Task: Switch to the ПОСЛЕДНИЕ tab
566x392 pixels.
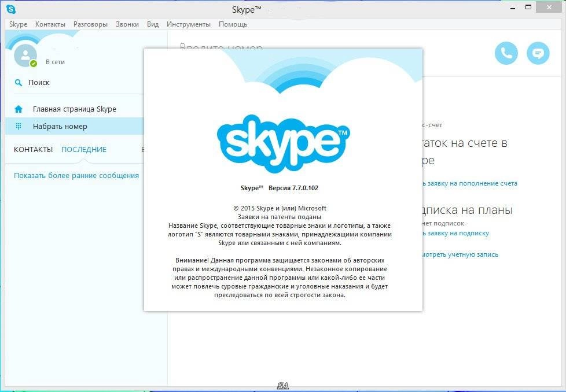Action: point(84,149)
